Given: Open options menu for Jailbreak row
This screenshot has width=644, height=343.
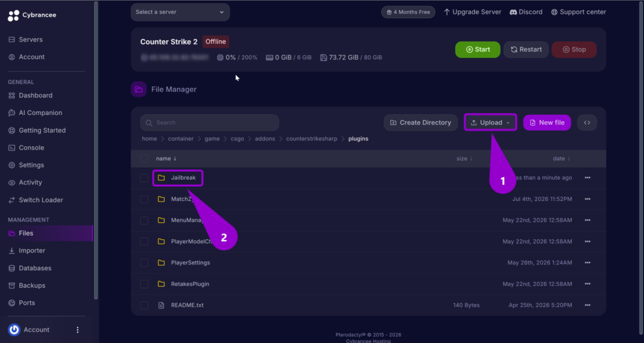Looking at the screenshot, I should coord(587,178).
